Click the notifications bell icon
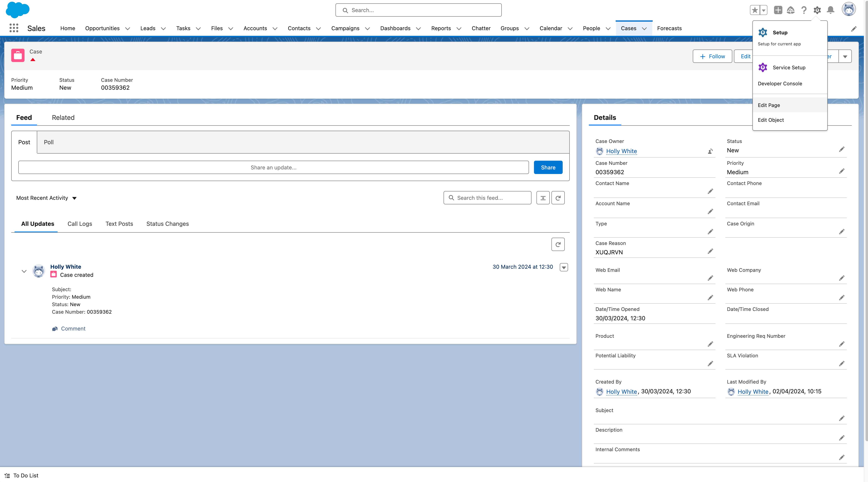Viewport: 868px width, 482px height. pos(831,10)
